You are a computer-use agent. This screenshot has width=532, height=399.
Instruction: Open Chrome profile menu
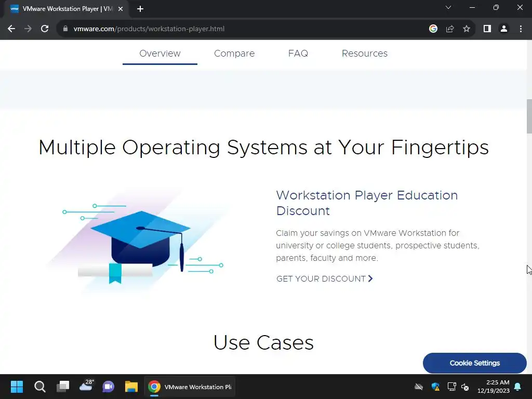point(504,29)
